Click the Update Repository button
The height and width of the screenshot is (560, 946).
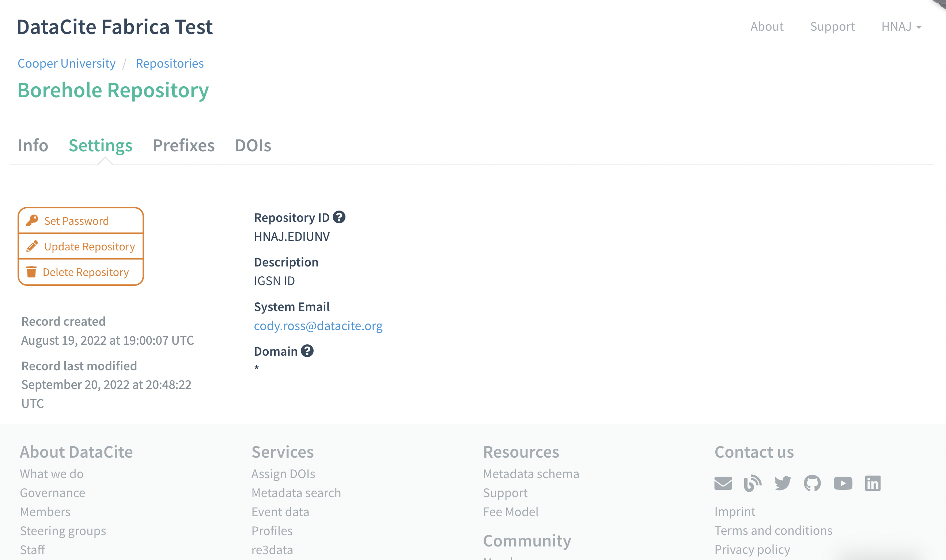coord(81,246)
